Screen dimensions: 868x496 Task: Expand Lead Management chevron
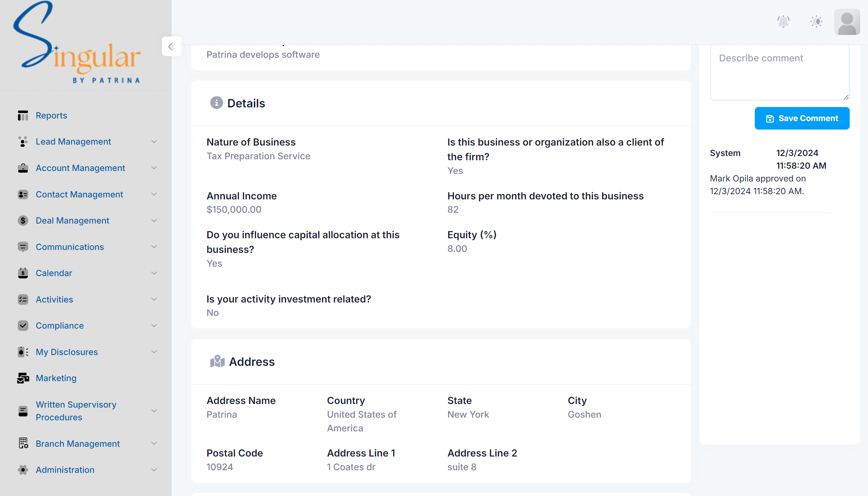click(x=154, y=142)
